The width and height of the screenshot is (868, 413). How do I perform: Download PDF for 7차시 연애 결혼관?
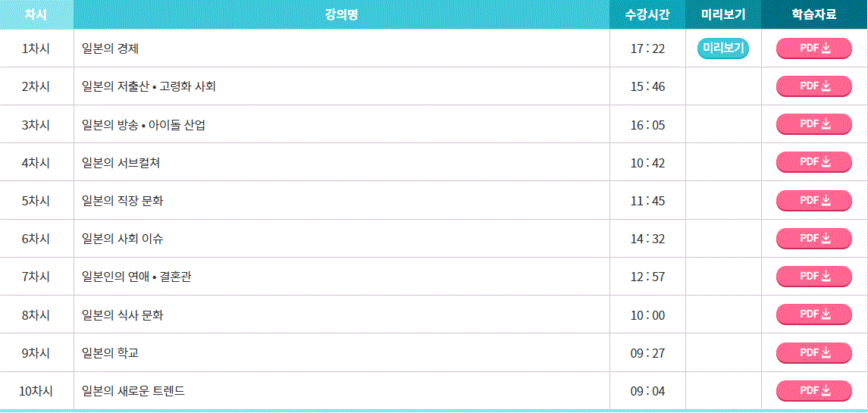point(813,277)
